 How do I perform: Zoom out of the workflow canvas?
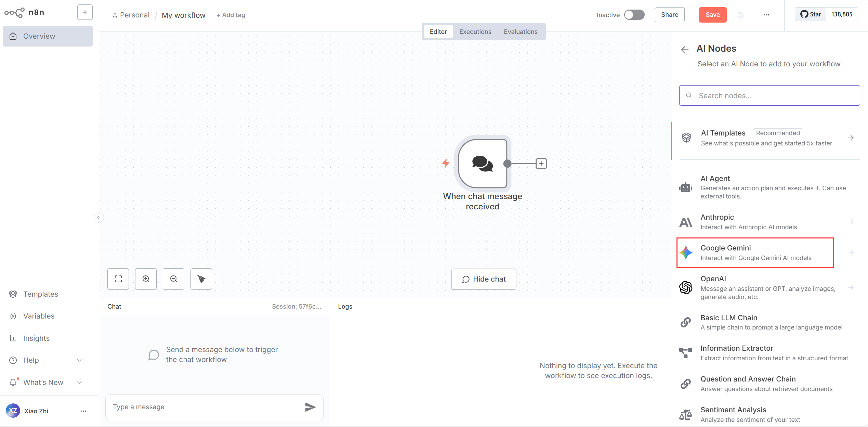tap(173, 279)
